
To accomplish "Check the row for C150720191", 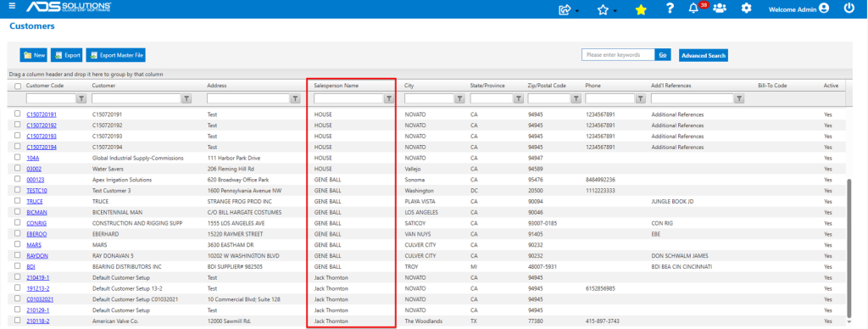I will [18, 114].
